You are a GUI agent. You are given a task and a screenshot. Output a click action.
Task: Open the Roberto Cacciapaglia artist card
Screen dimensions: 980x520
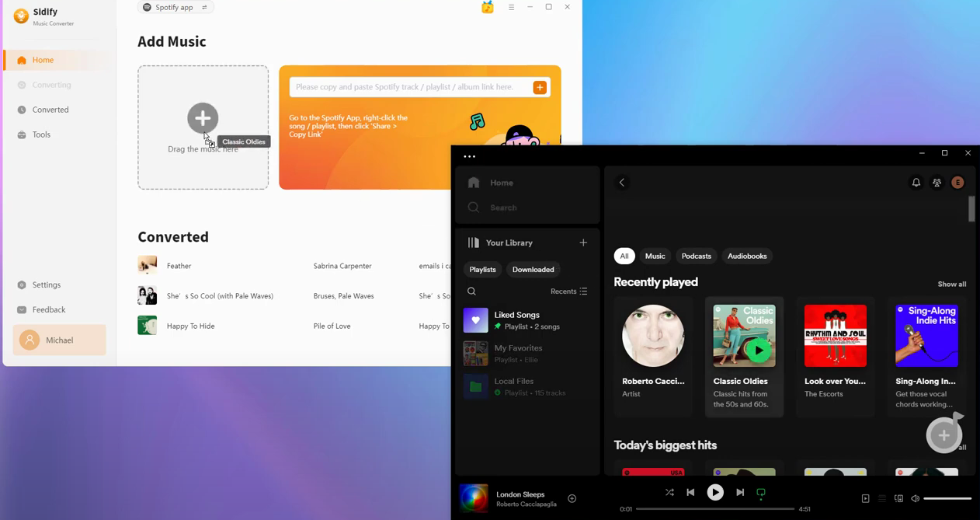pos(653,357)
